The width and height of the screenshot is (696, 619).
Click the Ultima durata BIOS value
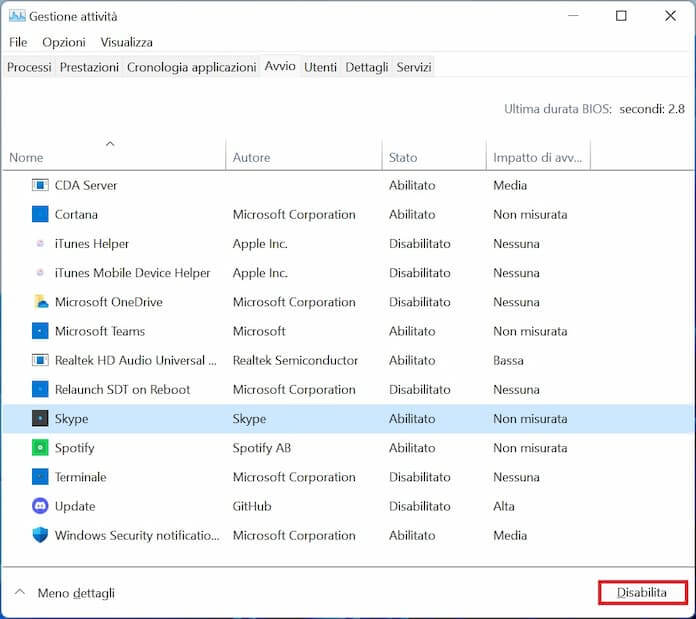tap(652, 109)
